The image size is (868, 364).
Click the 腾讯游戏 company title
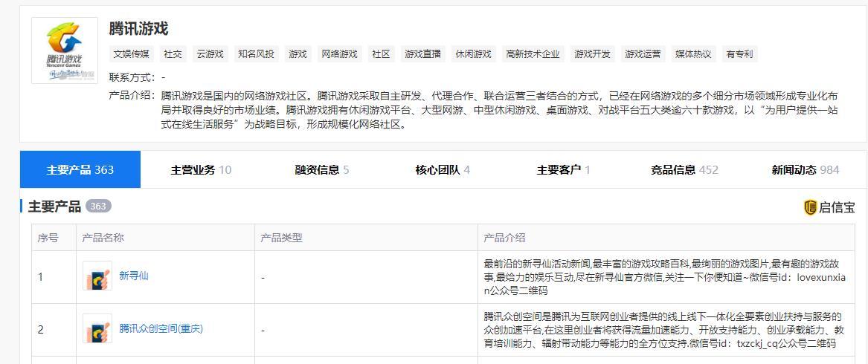138,28
